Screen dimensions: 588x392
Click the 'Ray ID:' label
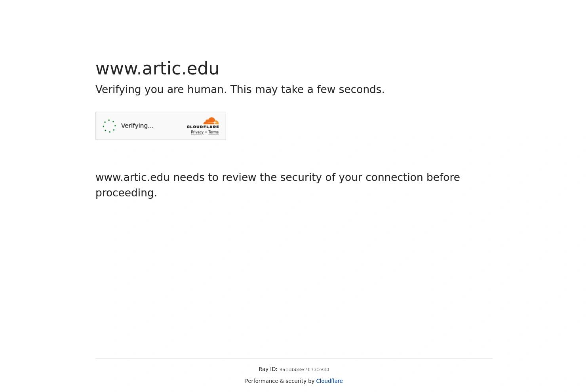[x=268, y=369]
